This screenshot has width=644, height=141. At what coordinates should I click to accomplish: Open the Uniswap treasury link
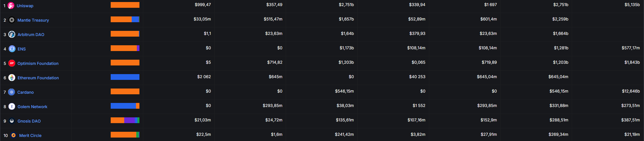pos(25,6)
